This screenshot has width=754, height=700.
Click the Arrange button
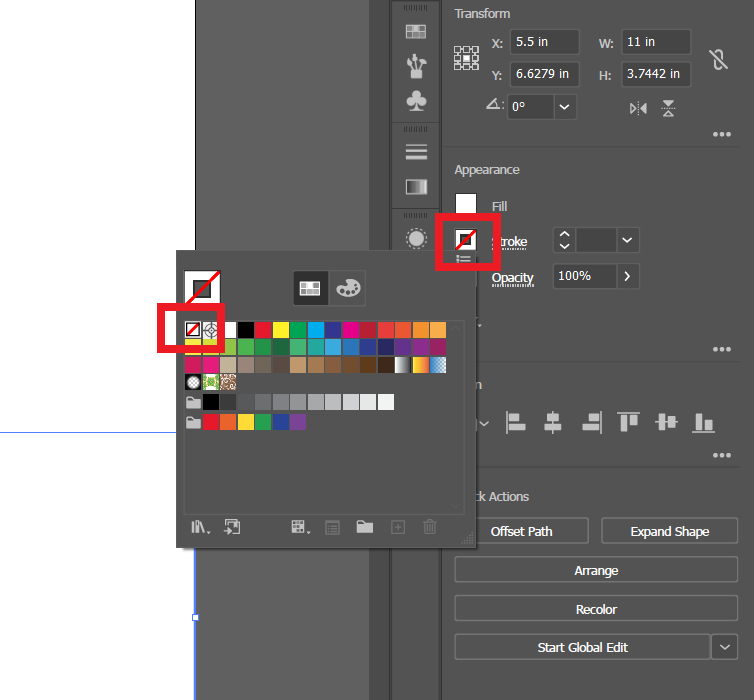[596, 570]
